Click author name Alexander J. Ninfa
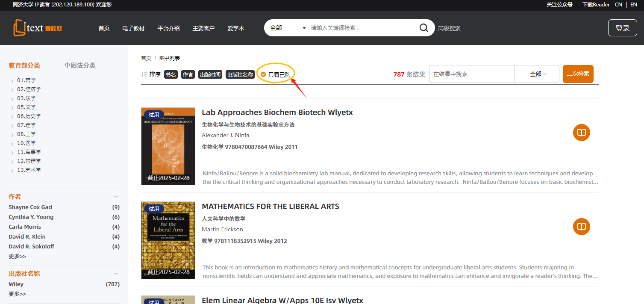Viewport: 644px width, 304px height. (226, 136)
